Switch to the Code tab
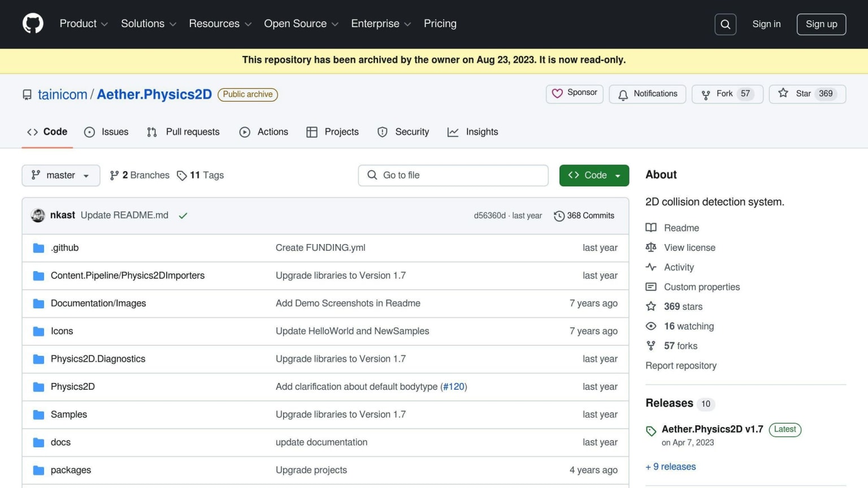Viewport: 868px width, 488px height. (47, 132)
